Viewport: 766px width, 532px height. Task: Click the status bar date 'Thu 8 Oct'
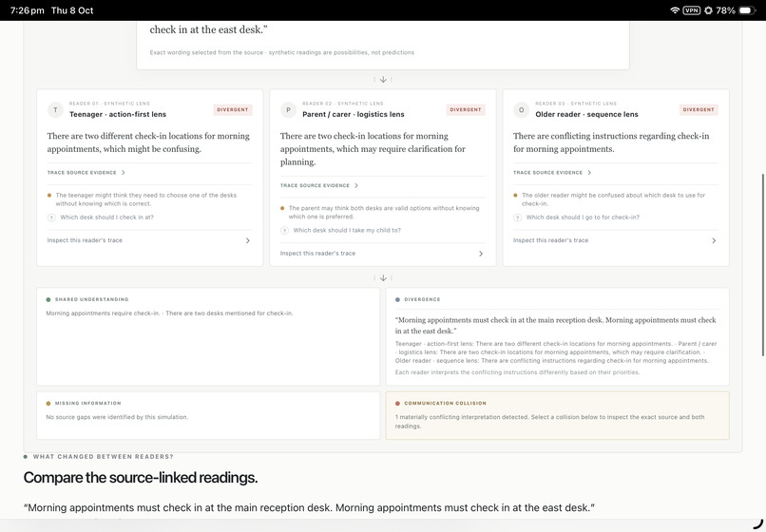point(72,10)
